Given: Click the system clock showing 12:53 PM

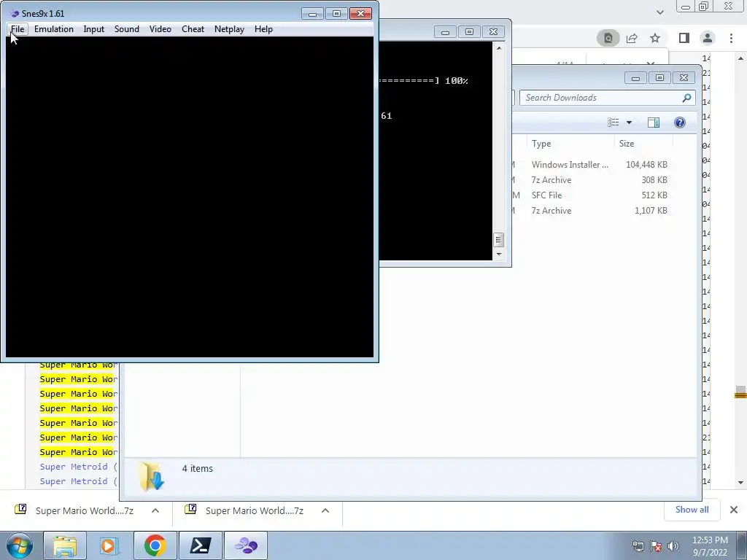Looking at the screenshot, I should pyautogui.click(x=710, y=546).
